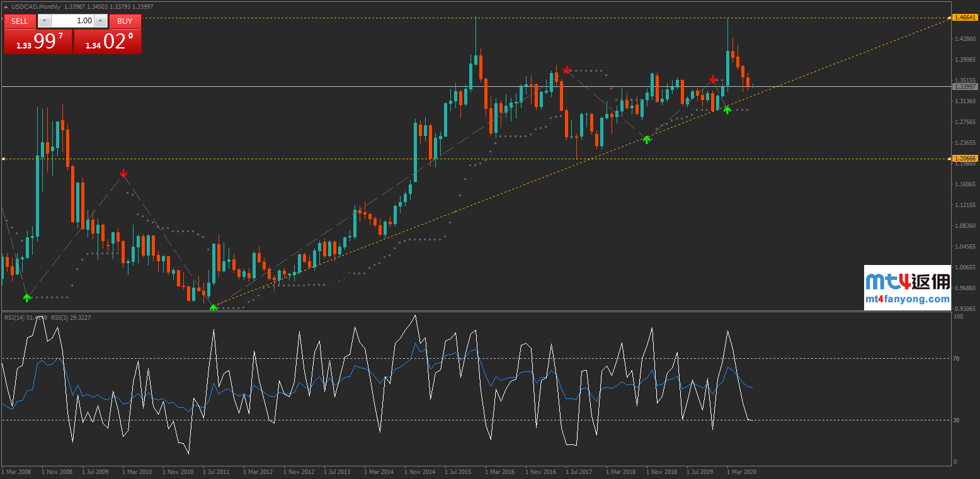This screenshot has width=980, height=479.
Task: Click the SELL button
Action: coord(20,21)
